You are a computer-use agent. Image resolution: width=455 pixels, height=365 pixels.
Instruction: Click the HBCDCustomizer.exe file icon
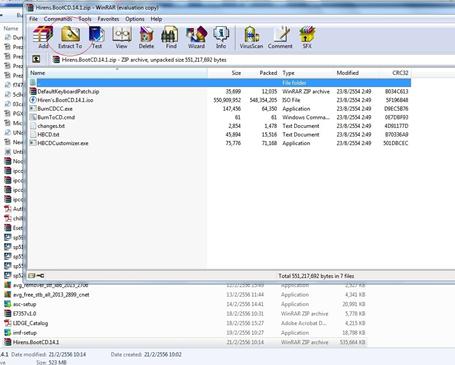[33, 143]
